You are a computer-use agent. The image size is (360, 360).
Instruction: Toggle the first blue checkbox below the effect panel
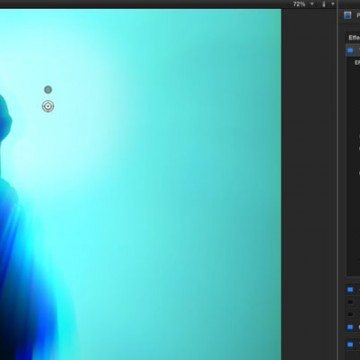[x=350, y=289]
